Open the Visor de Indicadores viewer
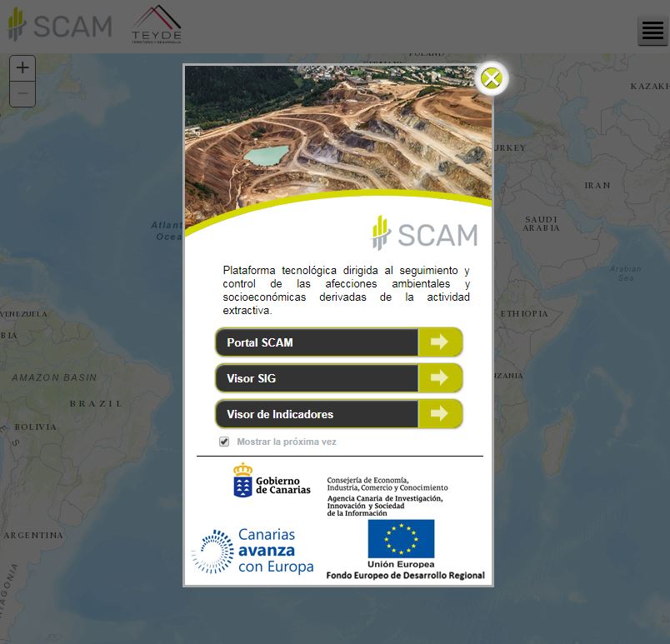Image resolution: width=670 pixels, height=644 pixels. [x=317, y=413]
